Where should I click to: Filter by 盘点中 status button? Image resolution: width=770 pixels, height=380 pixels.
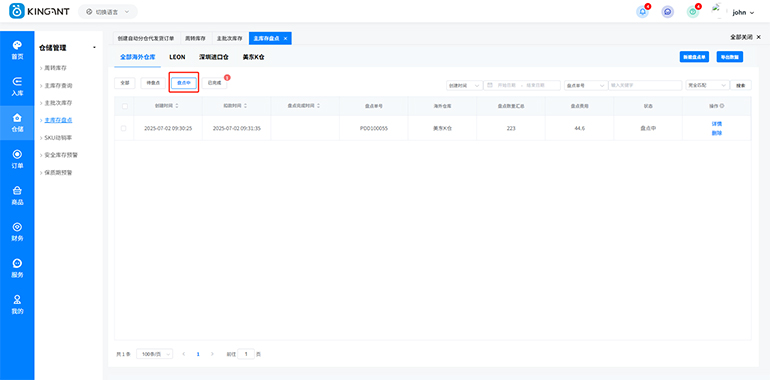(x=184, y=83)
